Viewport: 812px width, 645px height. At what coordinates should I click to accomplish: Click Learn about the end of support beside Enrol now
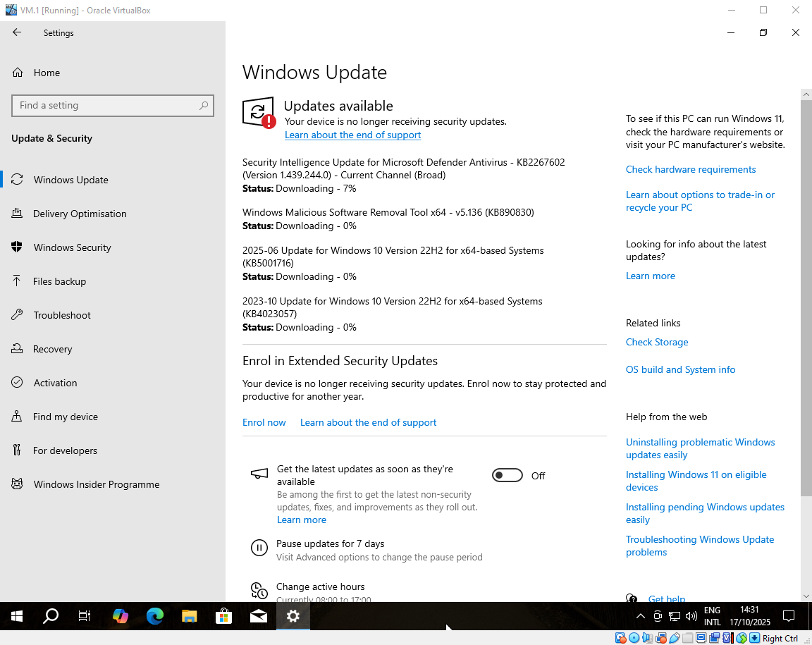click(x=368, y=422)
